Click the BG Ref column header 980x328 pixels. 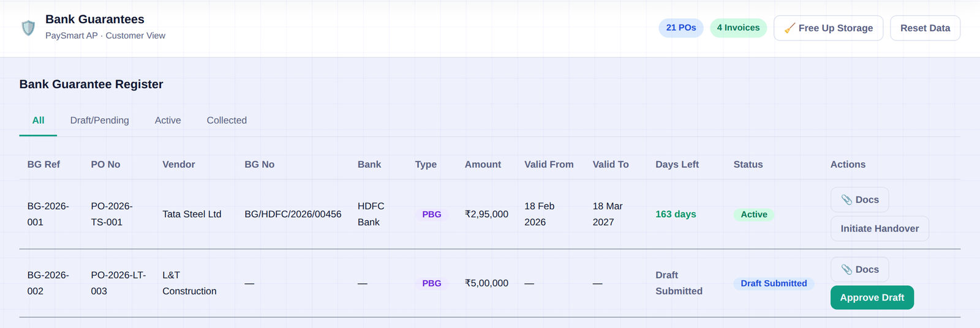pyautogui.click(x=43, y=165)
